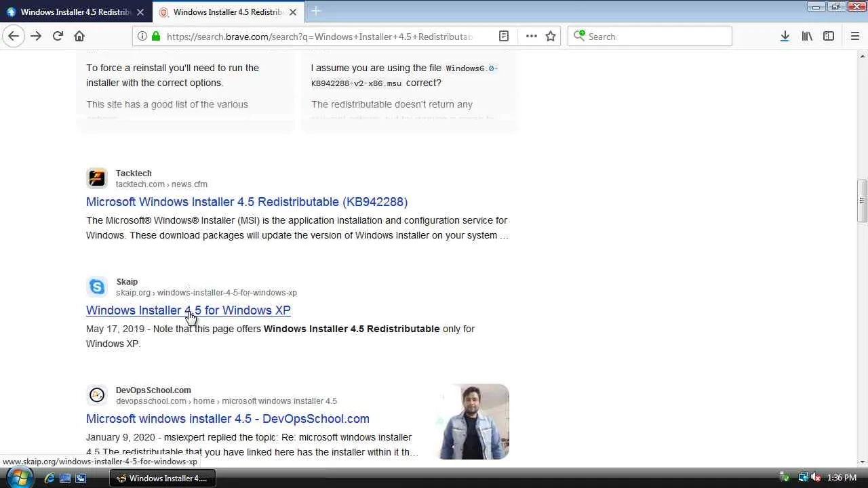Click the DevOpsSchool.com site favicon
Screen dimensions: 868x488
coord(97,395)
